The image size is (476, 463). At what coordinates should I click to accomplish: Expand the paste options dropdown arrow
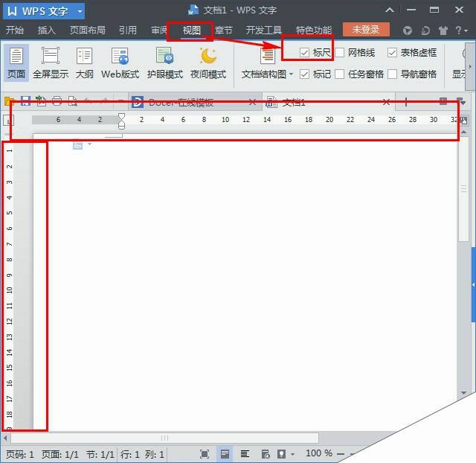pyautogui.click(x=89, y=144)
